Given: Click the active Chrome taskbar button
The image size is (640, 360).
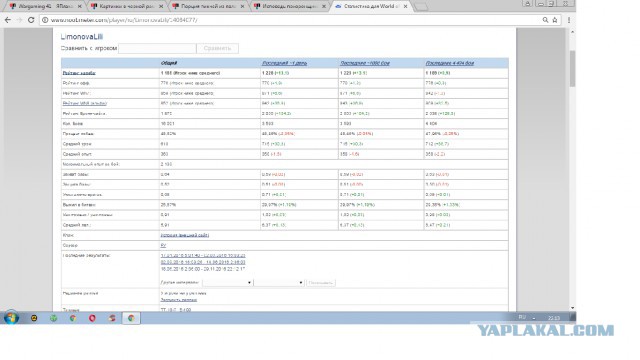Looking at the screenshot, I should point(131,318).
